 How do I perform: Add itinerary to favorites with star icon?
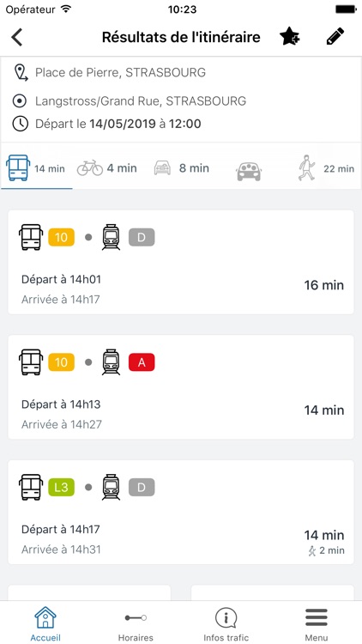coord(290,37)
